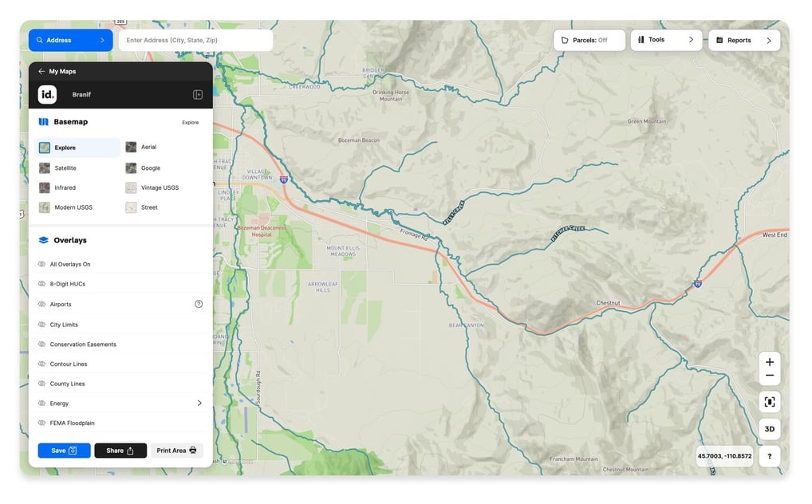Click the locate/focus target icon on map

769,402
